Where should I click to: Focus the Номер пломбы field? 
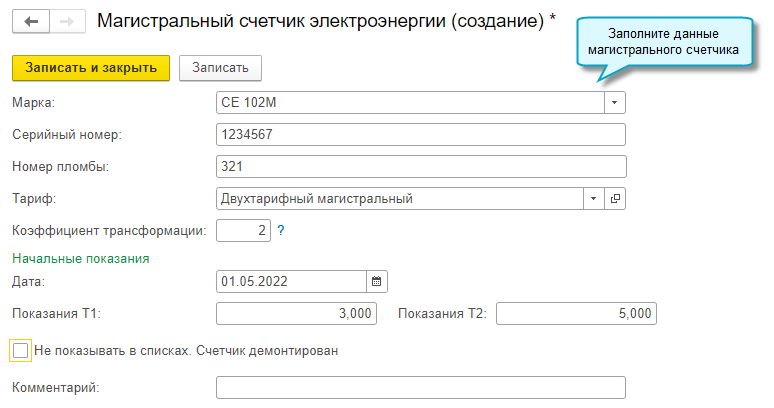[x=420, y=167]
